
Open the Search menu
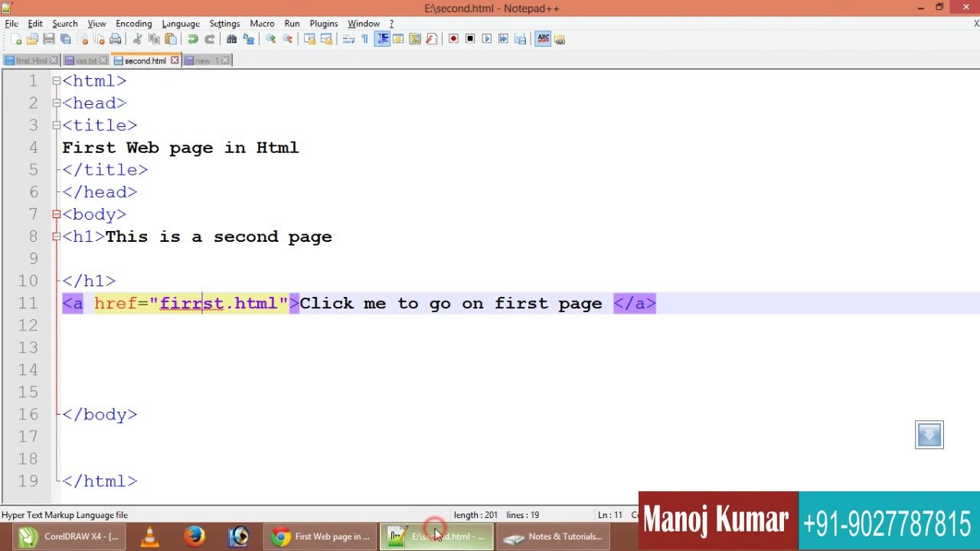[x=65, y=24]
